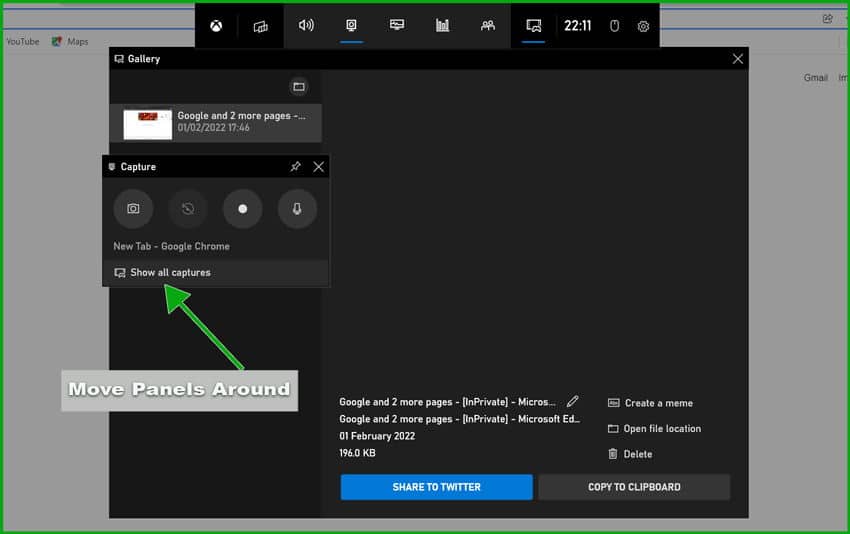Start recording with the record button
Screen dimensions: 850x534
click(242, 209)
